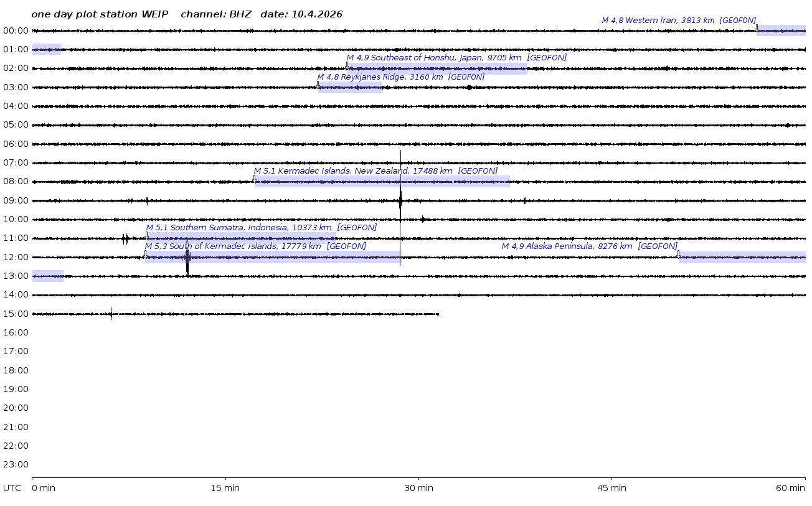
Task: Select the M 5,3 South of Kermadec Islands label
Action: tap(255, 246)
